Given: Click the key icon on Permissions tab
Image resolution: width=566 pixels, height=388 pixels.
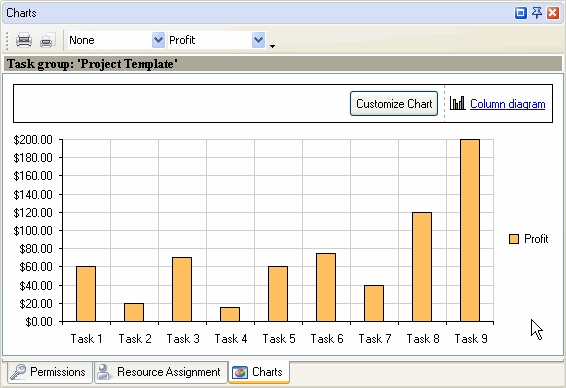Looking at the screenshot, I should pyautogui.click(x=18, y=372).
